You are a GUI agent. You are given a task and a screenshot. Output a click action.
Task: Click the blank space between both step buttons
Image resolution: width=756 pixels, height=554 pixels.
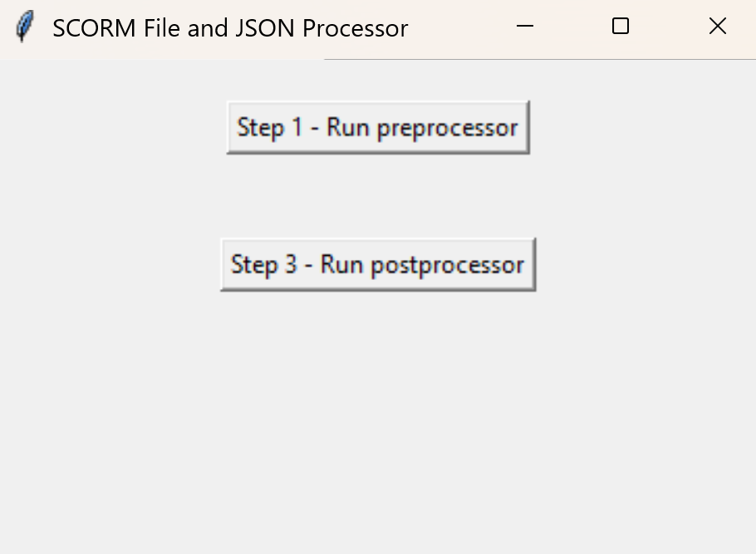378,195
